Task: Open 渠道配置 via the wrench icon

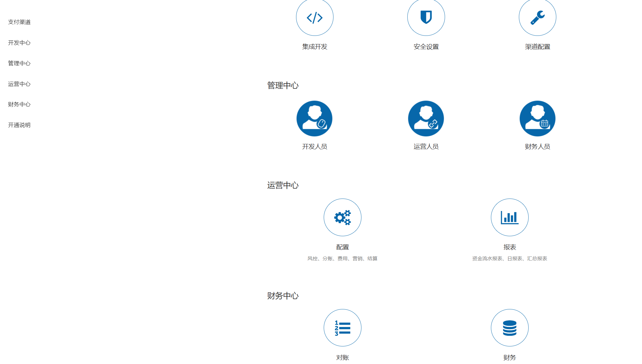Action: 537,18
